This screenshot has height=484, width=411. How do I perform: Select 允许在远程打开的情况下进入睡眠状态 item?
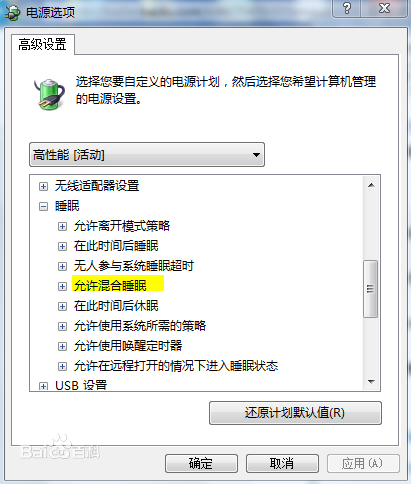[x=176, y=366]
